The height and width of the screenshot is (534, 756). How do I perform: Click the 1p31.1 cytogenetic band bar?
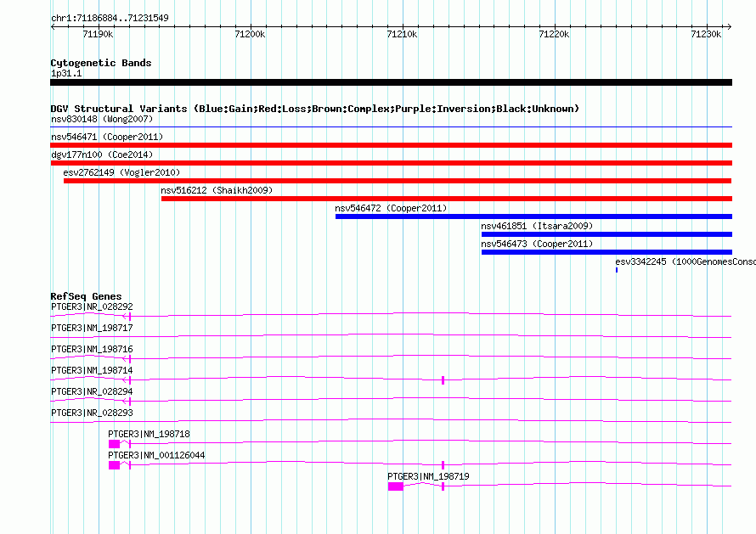click(391, 82)
